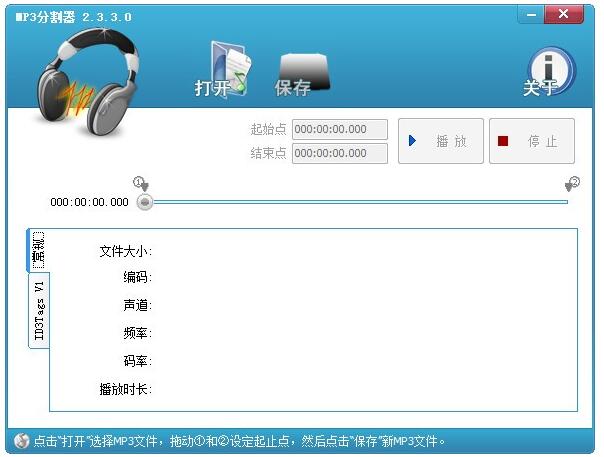Click the MP3分割器 2.3.3.0 title text

74,17
